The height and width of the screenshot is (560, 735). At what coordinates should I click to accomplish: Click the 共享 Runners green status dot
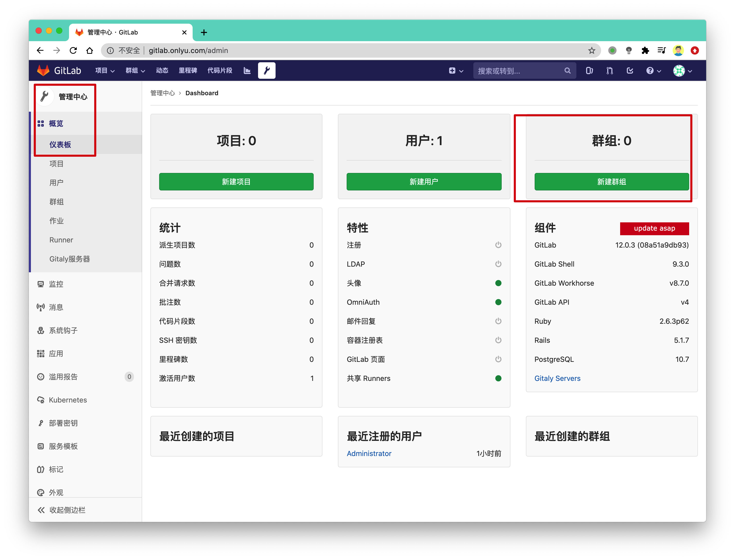coord(498,378)
